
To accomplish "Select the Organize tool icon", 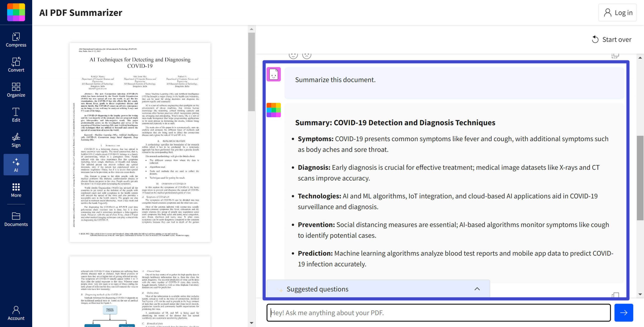I will [x=16, y=90].
